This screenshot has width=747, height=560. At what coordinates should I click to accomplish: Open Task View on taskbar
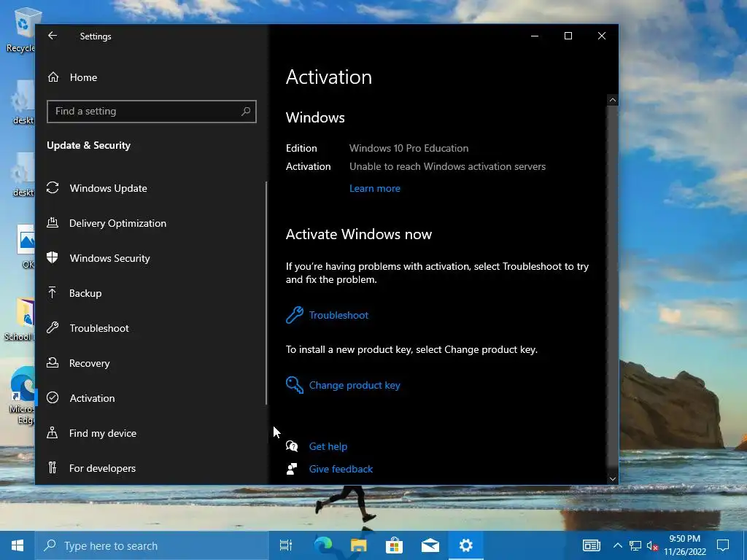(286, 545)
